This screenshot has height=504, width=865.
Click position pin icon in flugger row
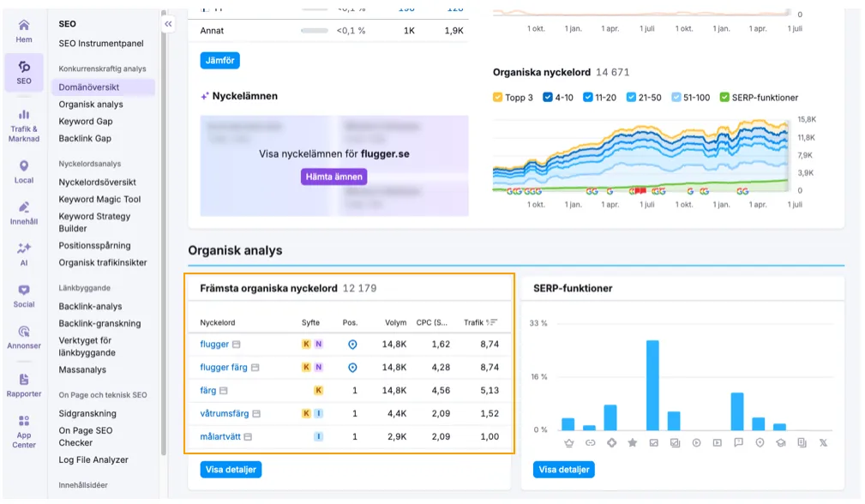click(x=352, y=345)
